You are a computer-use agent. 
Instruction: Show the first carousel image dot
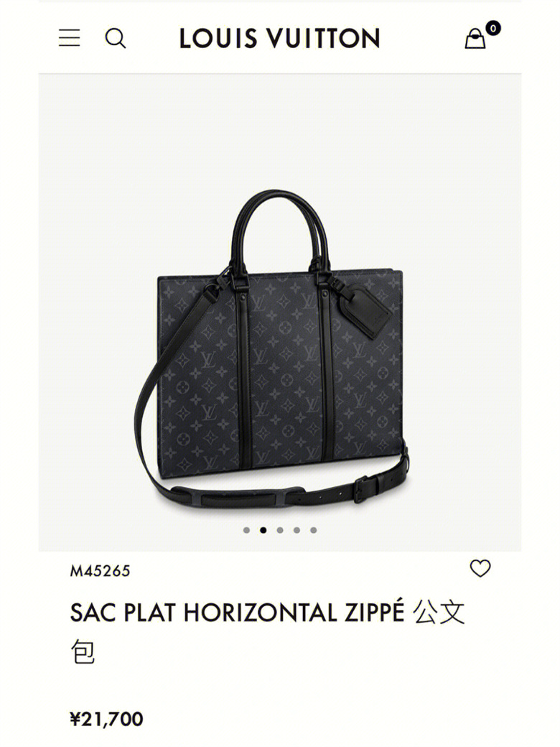[246, 530]
